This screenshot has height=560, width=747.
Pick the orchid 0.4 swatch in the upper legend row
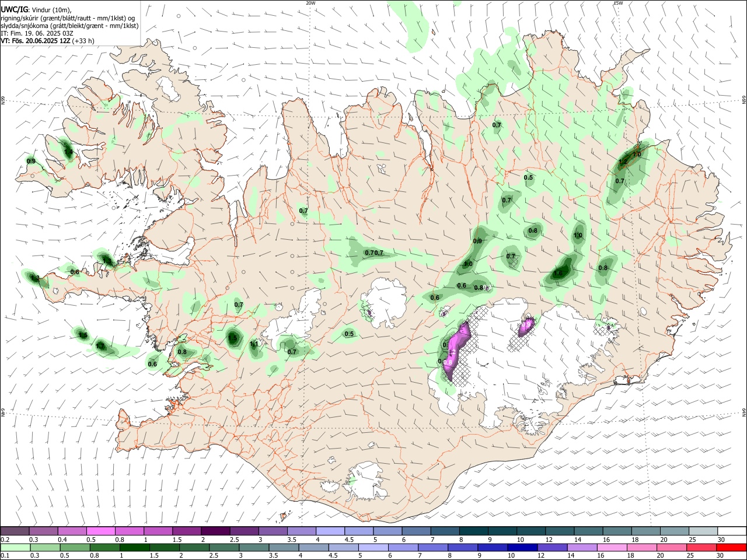[x=72, y=531]
